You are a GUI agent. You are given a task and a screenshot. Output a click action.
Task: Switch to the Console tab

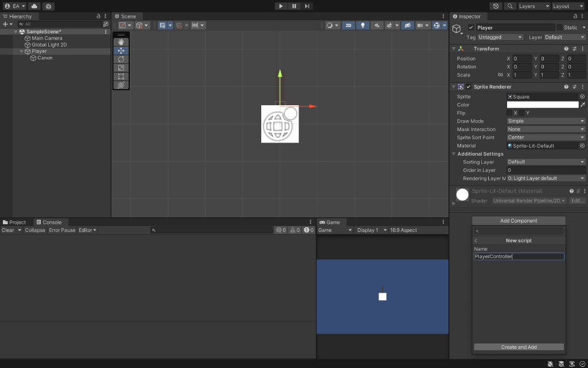click(x=51, y=221)
